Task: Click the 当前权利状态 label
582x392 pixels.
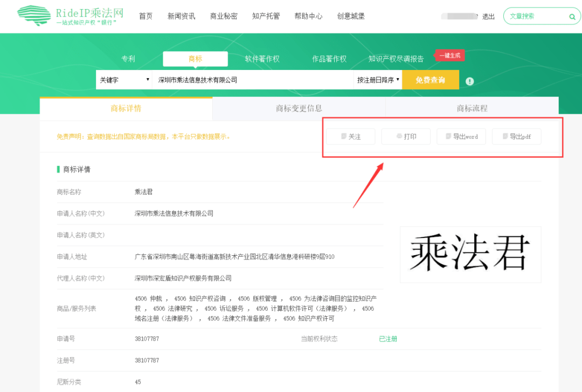Action: point(319,339)
